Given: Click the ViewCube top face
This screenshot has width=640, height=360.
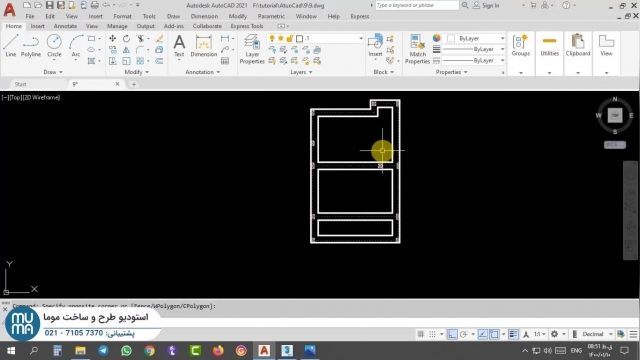Looking at the screenshot, I should point(615,116).
